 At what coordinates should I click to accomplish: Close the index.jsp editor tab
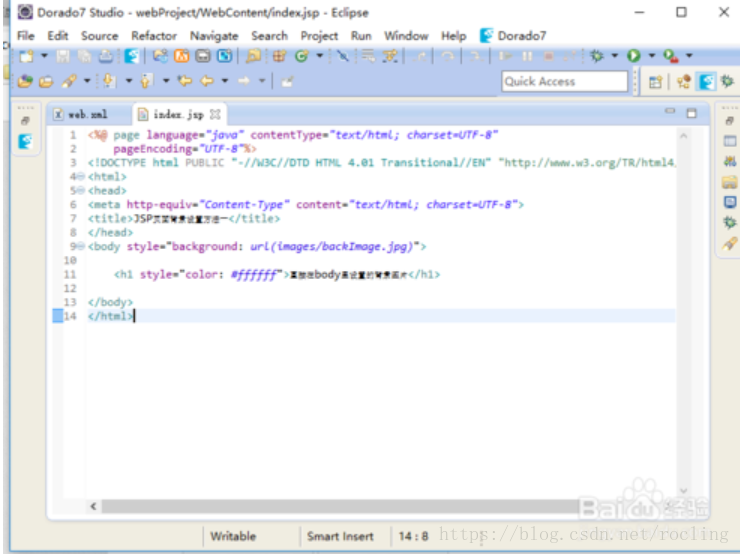click(x=215, y=114)
